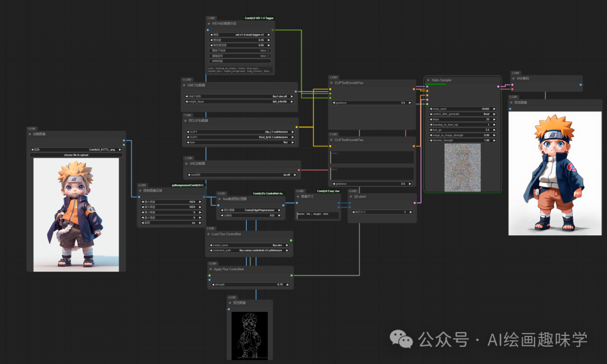Collapse the Apply Flux ControlNet node dot
607x364 pixels.
click(x=211, y=269)
